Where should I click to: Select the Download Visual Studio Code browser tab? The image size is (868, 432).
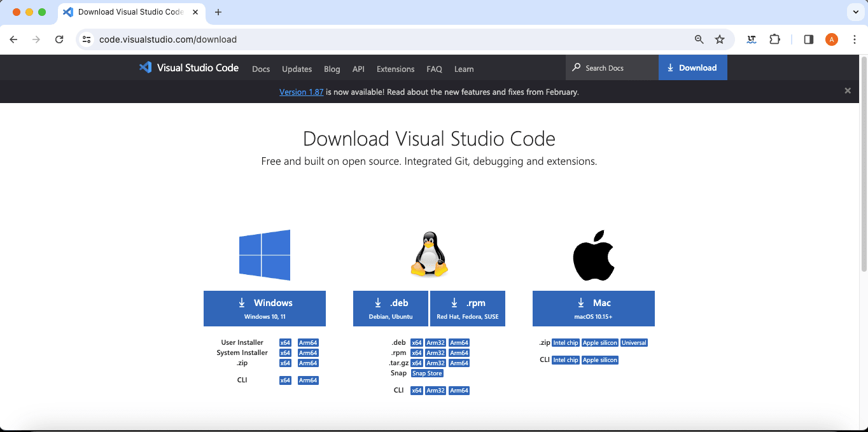point(130,12)
